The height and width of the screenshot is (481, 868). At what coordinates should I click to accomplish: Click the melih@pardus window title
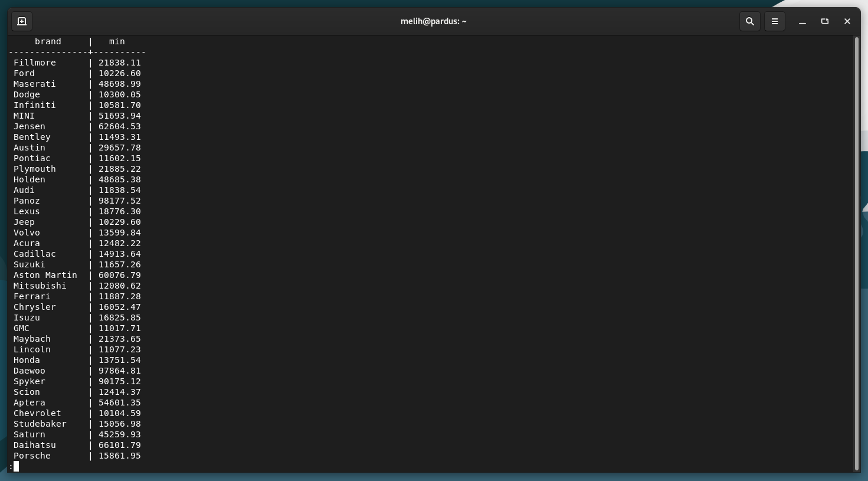coord(434,21)
